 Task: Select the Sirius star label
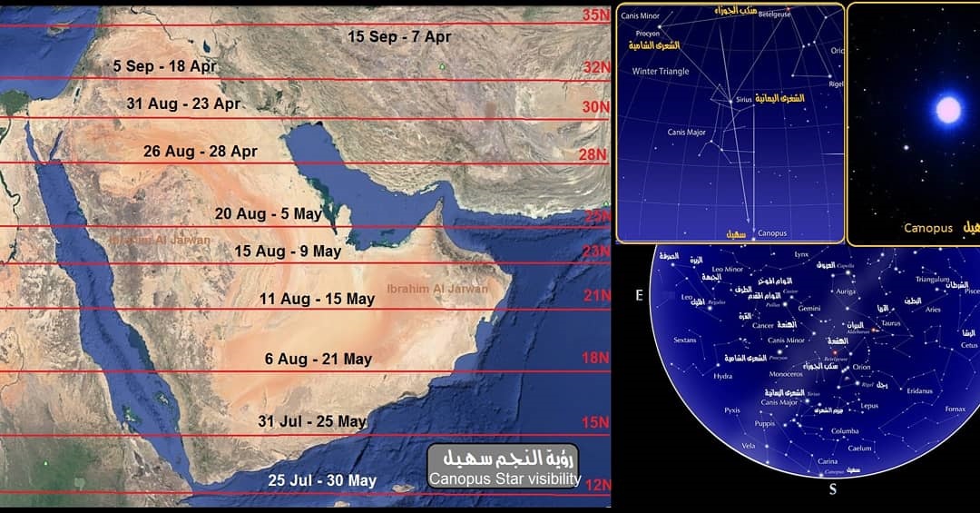pyautogui.click(x=744, y=101)
